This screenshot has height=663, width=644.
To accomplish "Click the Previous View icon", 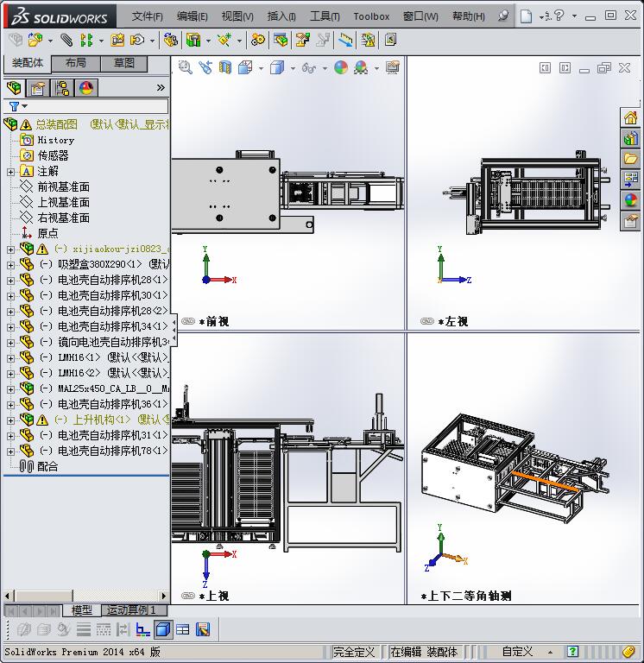I will (205, 67).
